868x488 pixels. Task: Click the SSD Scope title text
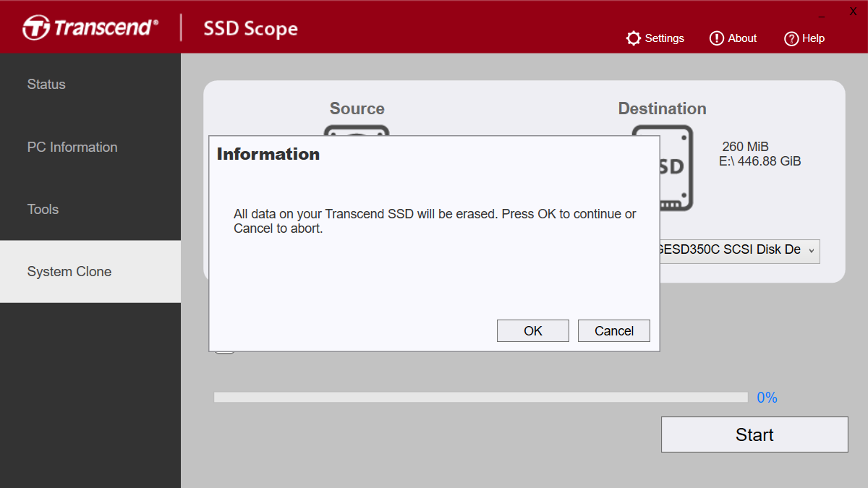pos(250,29)
